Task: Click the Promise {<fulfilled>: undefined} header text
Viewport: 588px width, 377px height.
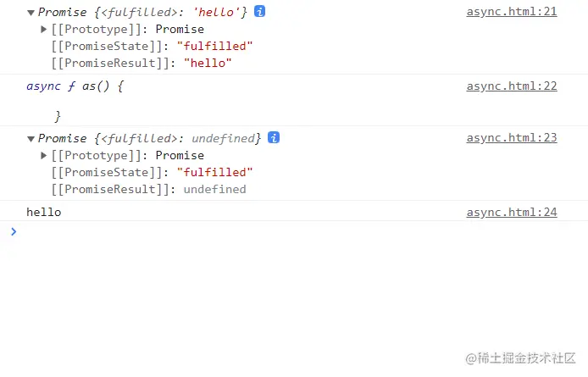Action: point(149,138)
